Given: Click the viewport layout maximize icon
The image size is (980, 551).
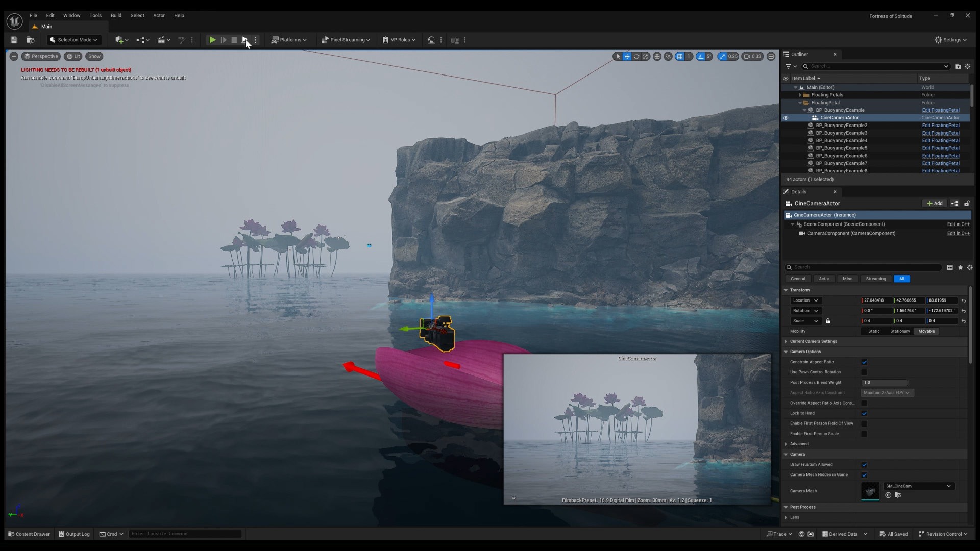Looking at the screenshot, I should pyautogui.click(x=771, y=56).
